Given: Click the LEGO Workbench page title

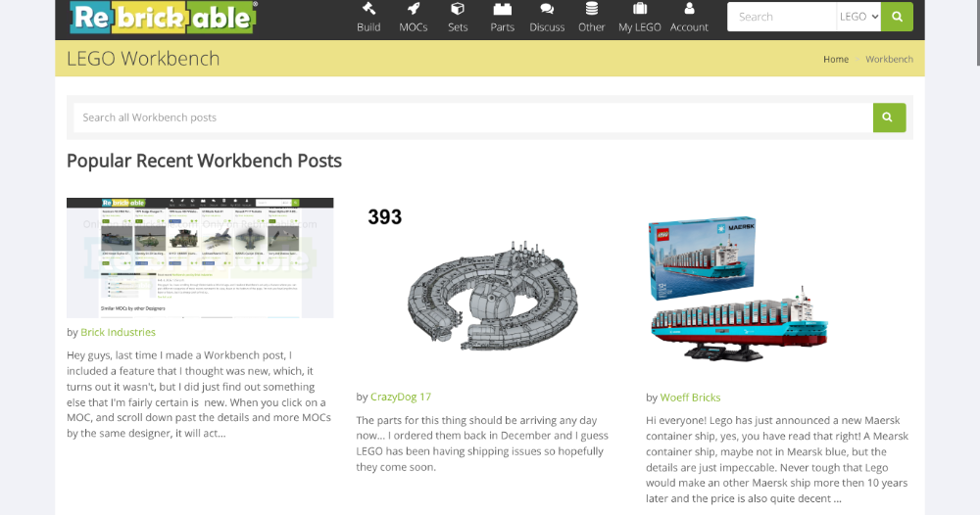Looking at the screenshot, I should (143, 58).
